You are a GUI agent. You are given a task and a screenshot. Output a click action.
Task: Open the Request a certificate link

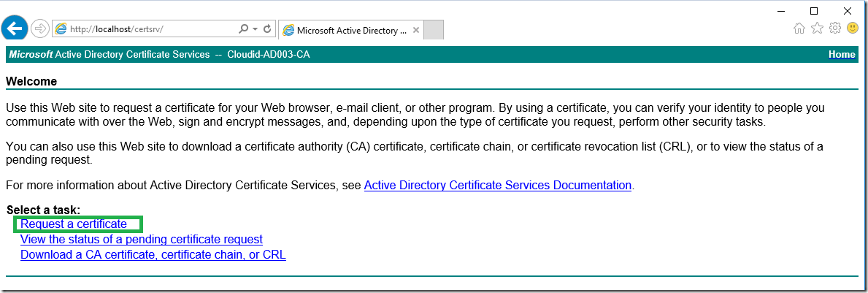coord(74,224)
